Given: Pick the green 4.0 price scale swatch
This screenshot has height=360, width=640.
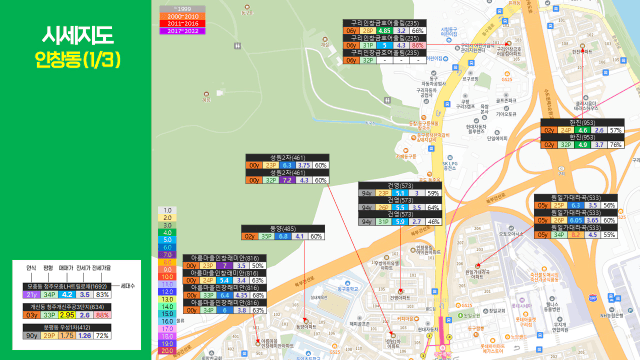Looking at the screenshot, I should 167,232.
